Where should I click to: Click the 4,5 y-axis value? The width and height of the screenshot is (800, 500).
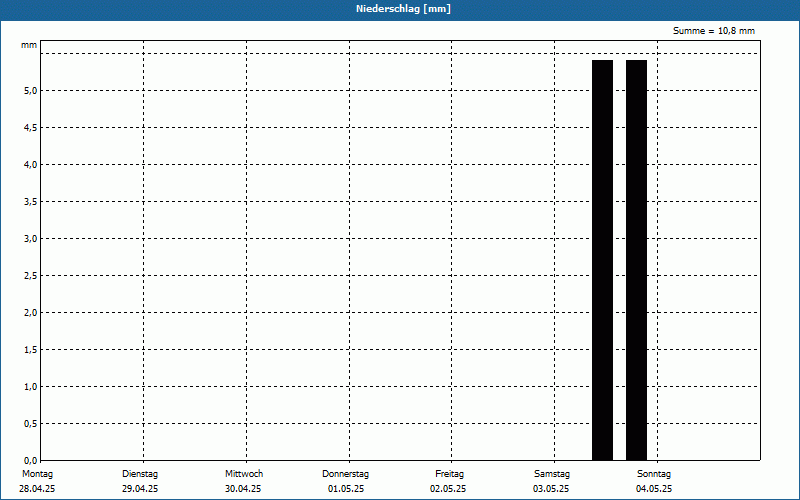pyautogui.click(x=31, y=128)
